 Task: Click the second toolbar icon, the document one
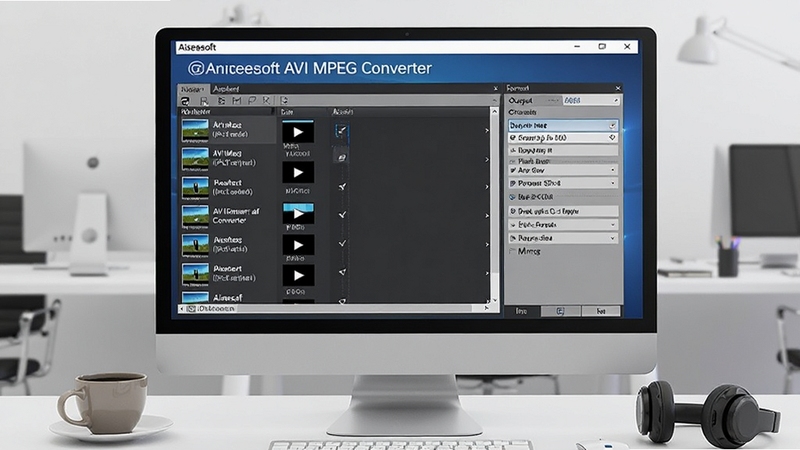point(204,101)
